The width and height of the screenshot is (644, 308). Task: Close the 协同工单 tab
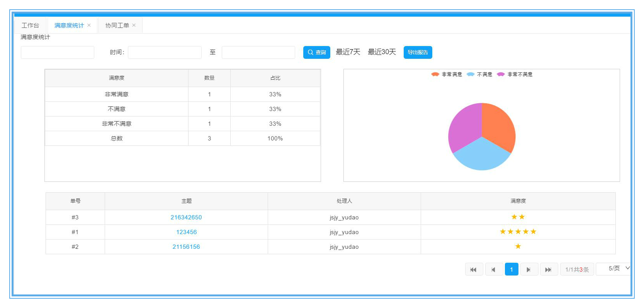pyautogui.click(x=134, y=25)
